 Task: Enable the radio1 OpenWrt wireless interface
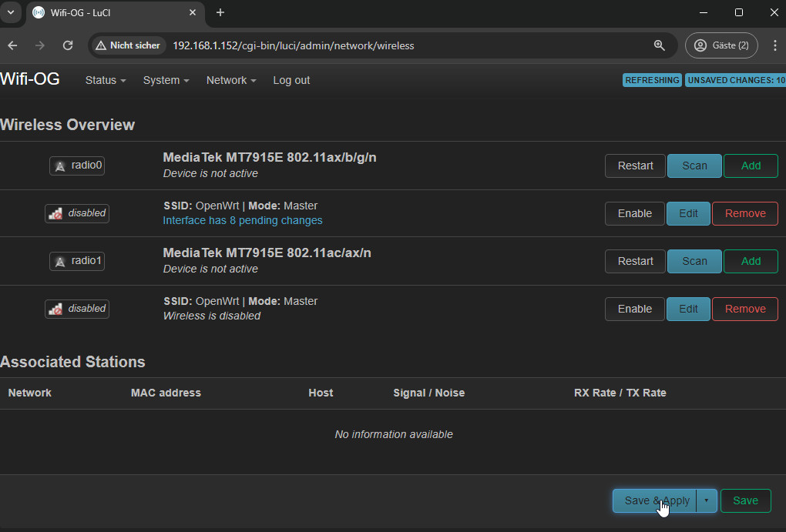[x=634, y=309]
